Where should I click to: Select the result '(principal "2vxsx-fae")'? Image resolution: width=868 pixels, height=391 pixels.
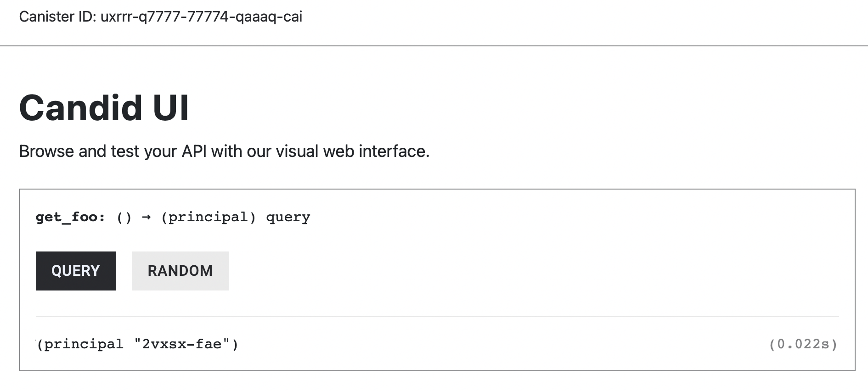pos(137,344)
